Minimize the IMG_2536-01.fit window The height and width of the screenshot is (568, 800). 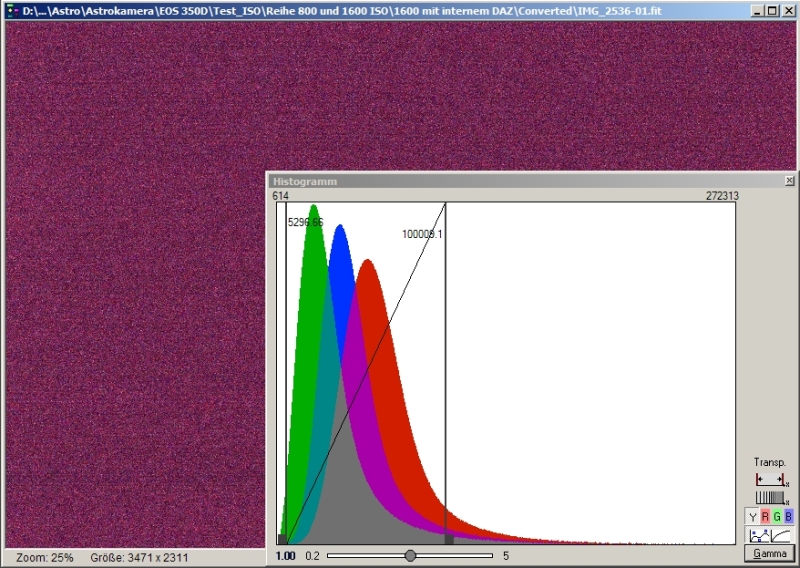757,9
